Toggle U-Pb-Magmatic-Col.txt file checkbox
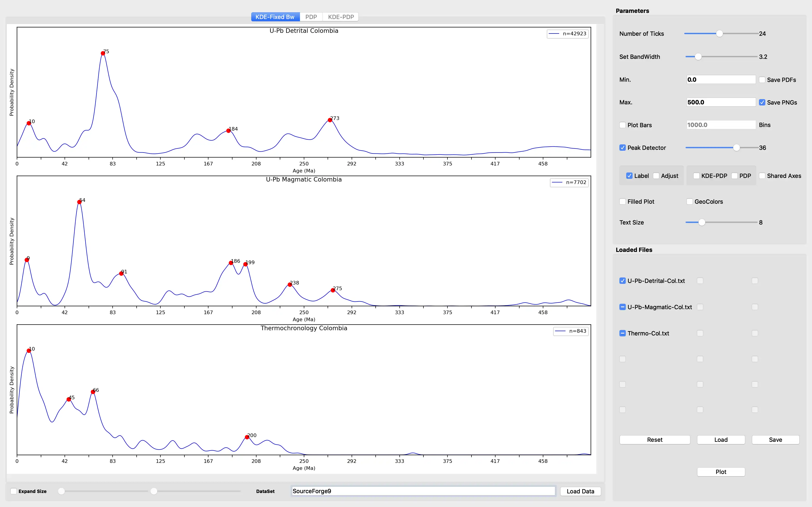 (x=622, y=307)
